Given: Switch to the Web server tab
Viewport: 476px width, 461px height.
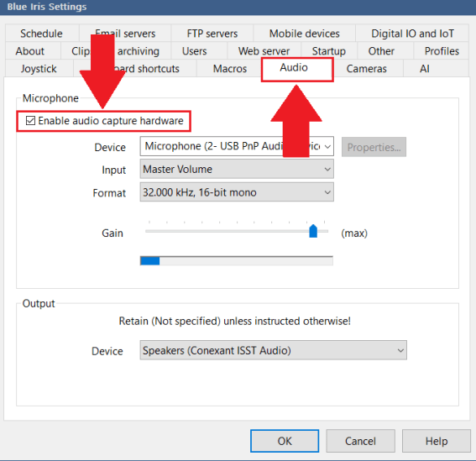Looking at the screenshot, I should coord(264,51).
